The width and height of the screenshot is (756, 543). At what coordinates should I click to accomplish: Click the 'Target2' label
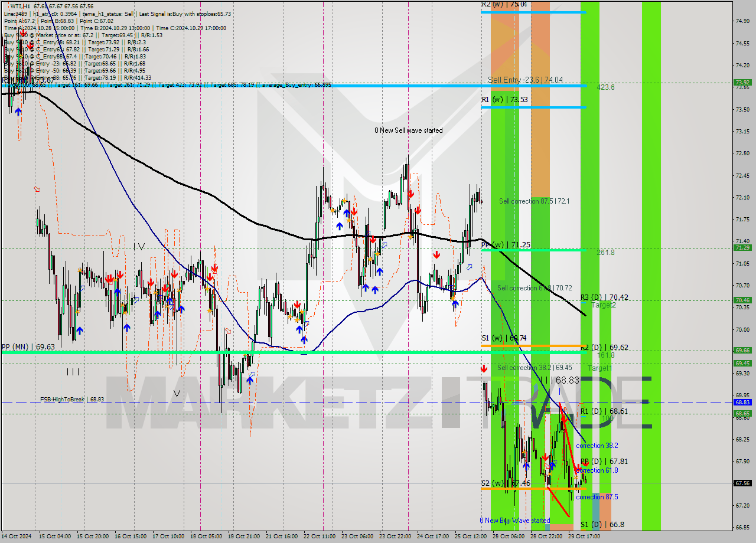click(604, 305)
